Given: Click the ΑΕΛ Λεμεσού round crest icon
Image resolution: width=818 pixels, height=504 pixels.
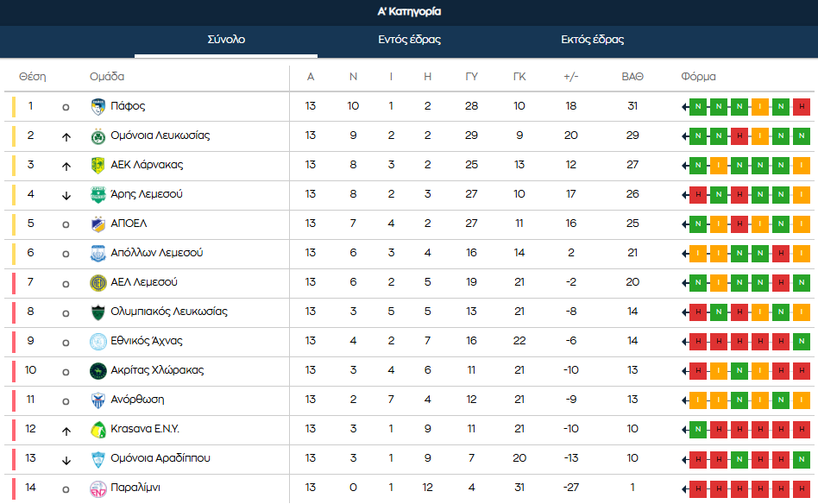Looking at the screenshot, I should [x=98, y=283].
